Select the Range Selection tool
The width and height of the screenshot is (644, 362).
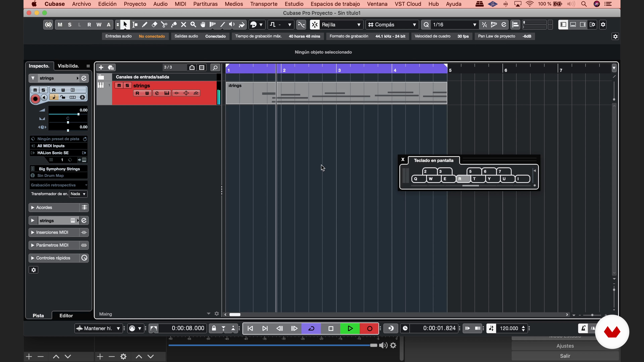[x=135, y=24]
